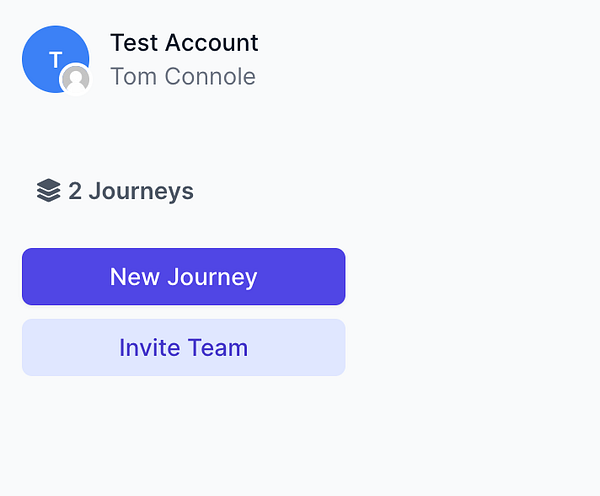Click the grey "Tom Connole" subtitle text
This screenshot has height=496, width=600.
(x=183, y=76)
